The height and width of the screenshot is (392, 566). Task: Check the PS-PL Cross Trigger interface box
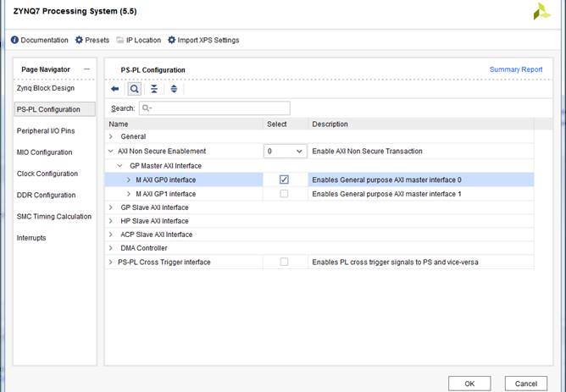point(284,262)
